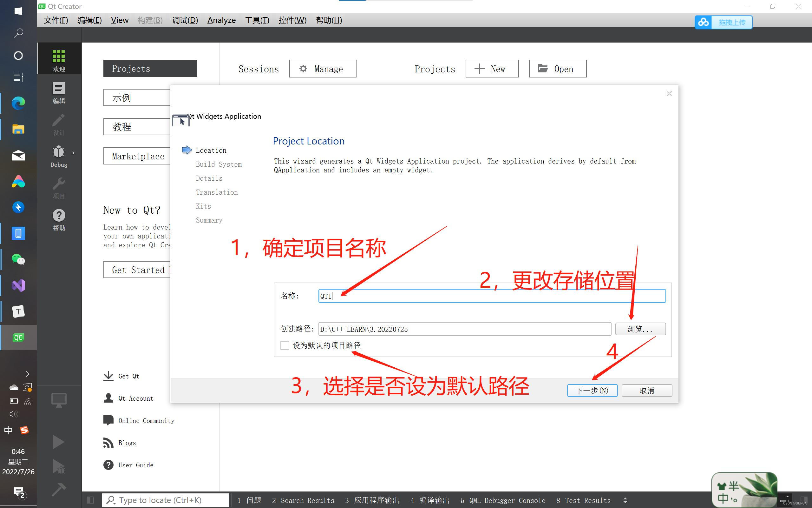This screenshot has height=508, width=812.
Task: Select the 示例 examples tab
Action: [137, 97]
